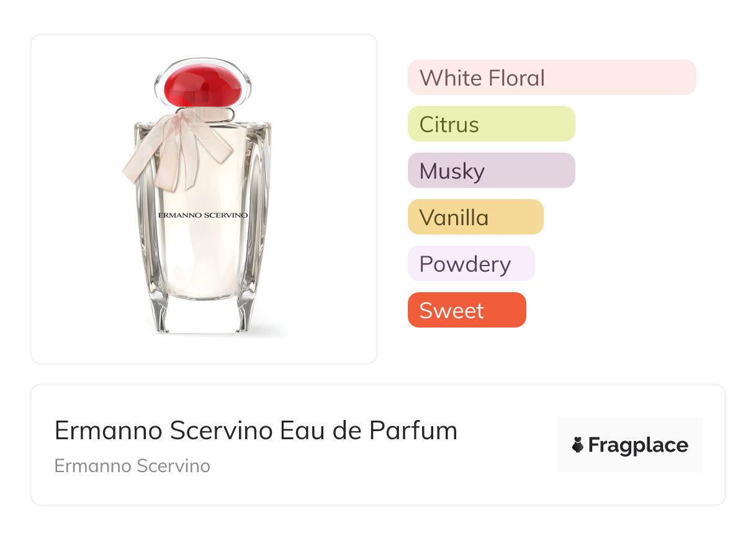Click the cream-colored lower body of the bottle
The height and width of the screenshot is (536, 756).
pos(203,267)
